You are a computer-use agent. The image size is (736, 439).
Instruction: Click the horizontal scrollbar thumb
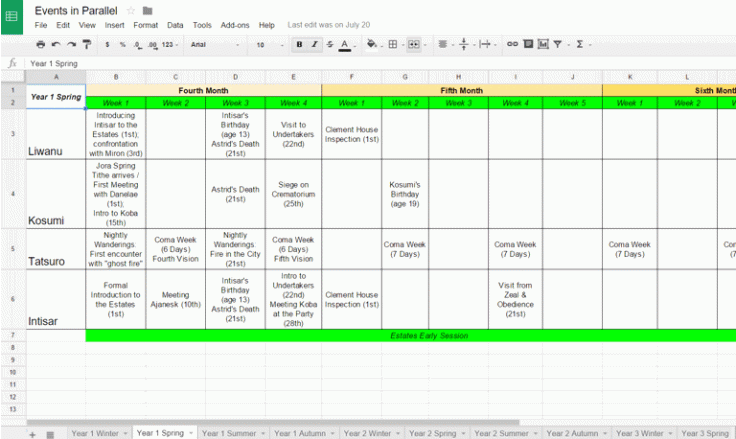click(x=273, y=422)
